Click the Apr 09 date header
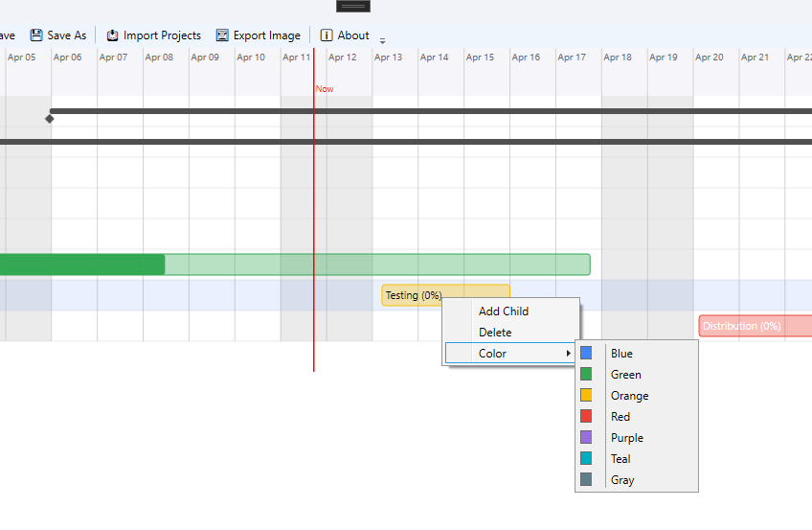Viewport: 812px width, 530px height. [x=205, y=57]
